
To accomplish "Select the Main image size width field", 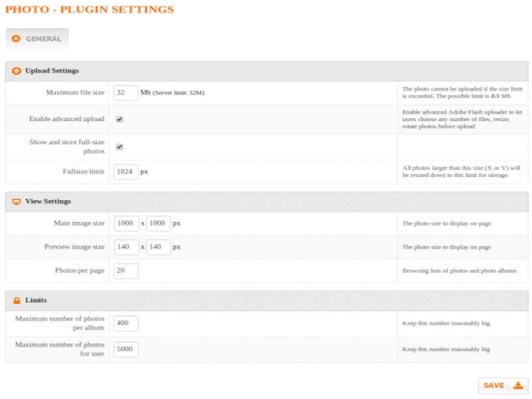I will tap(126, 223).
